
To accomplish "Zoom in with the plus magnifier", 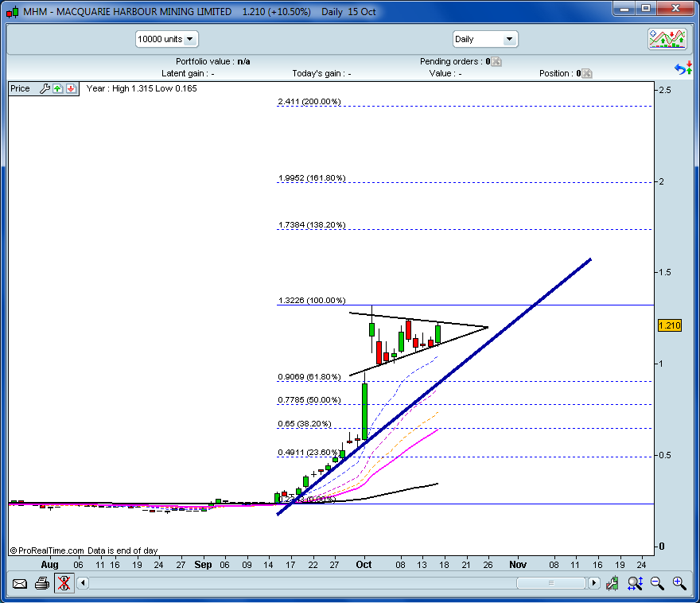I will pos(679,583).
